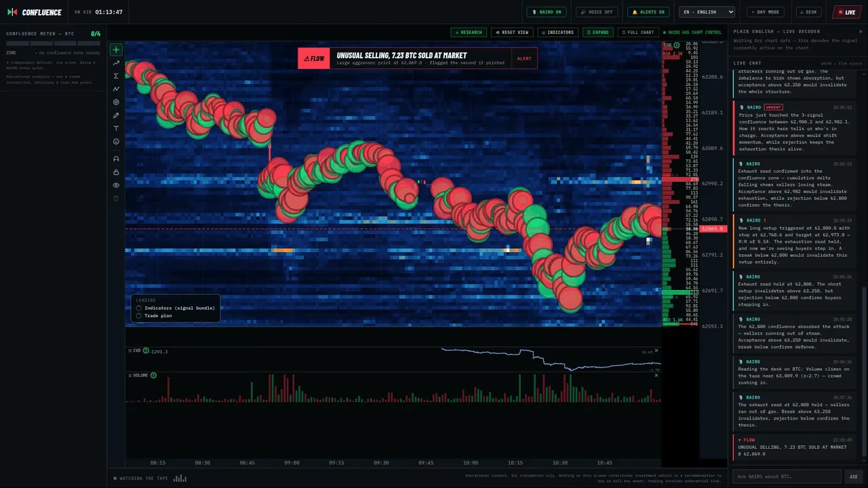The width and height of the screenshot is (868, 488).
Task: Toggle the magnet snap tool
Action: (x=116, y=159)
